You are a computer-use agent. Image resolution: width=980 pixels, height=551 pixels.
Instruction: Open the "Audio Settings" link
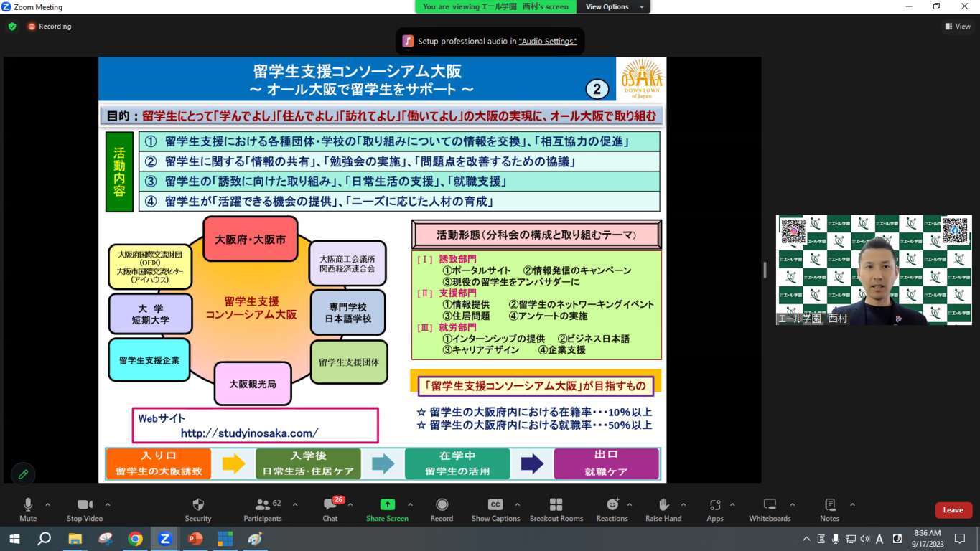547,42
